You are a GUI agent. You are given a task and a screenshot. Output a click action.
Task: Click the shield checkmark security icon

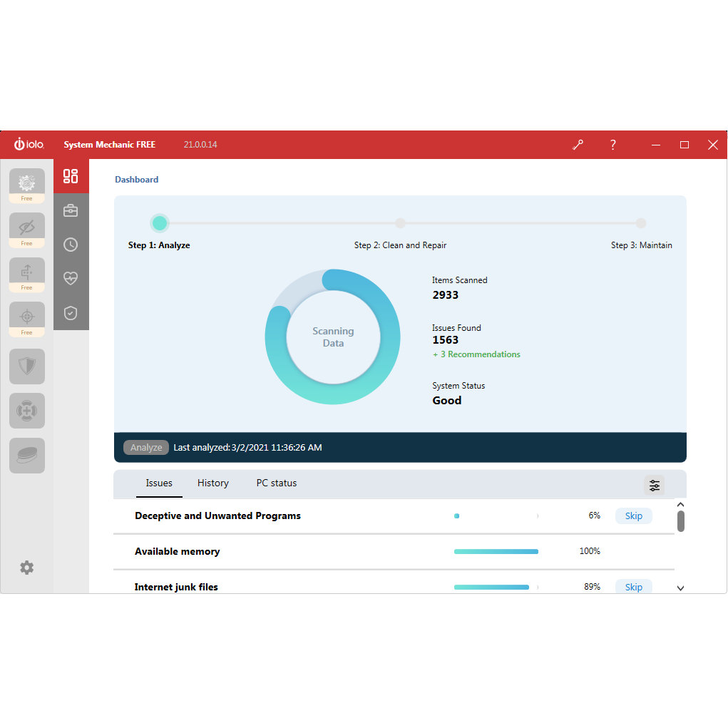click(71, 313)
